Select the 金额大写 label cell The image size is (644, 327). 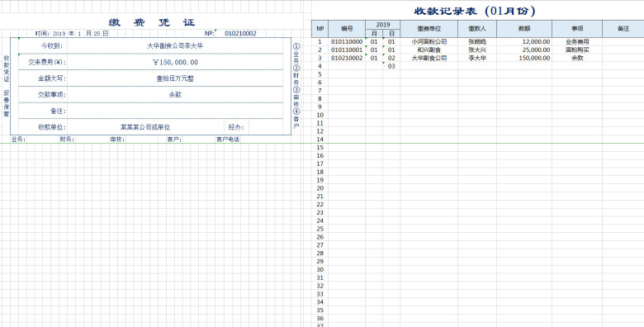tap(52, 78)
